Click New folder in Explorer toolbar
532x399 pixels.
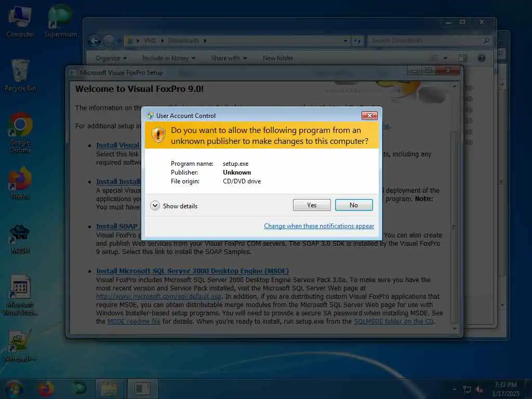pos(278,58)
